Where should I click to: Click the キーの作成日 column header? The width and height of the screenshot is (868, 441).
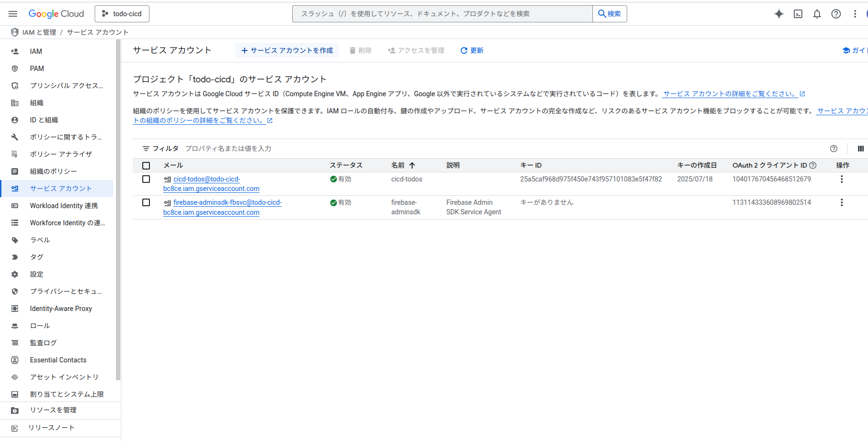[x=697, y=165]
